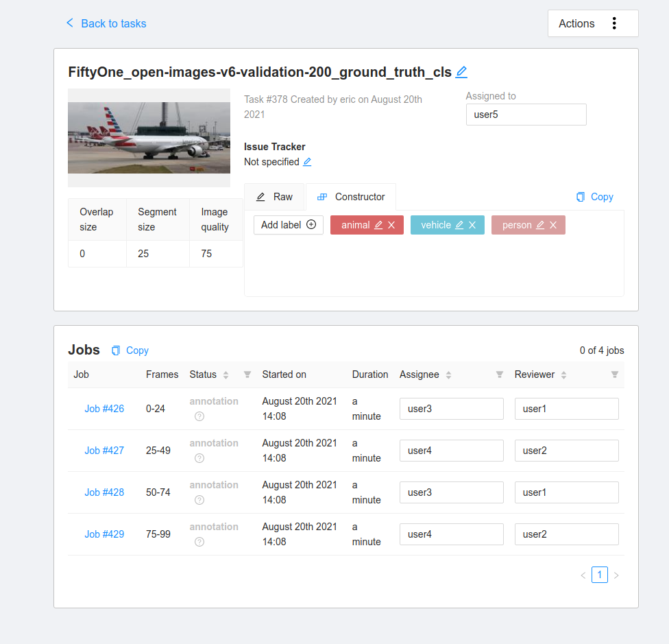Click the copy icon beside Jobs heading

[x=116, y=350]
